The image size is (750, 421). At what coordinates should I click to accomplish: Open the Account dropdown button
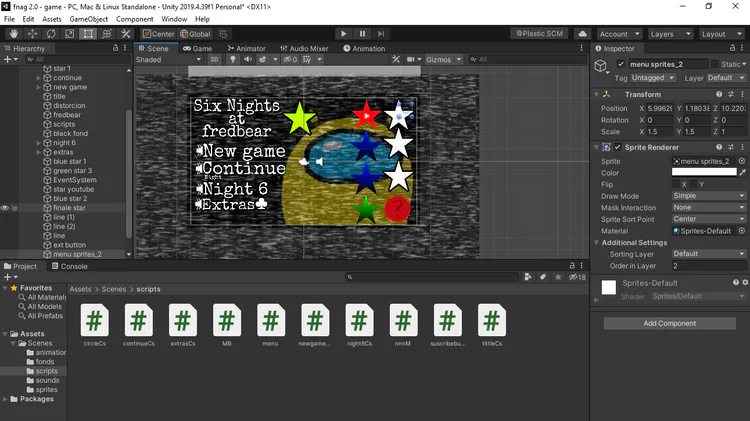[619, 34]
